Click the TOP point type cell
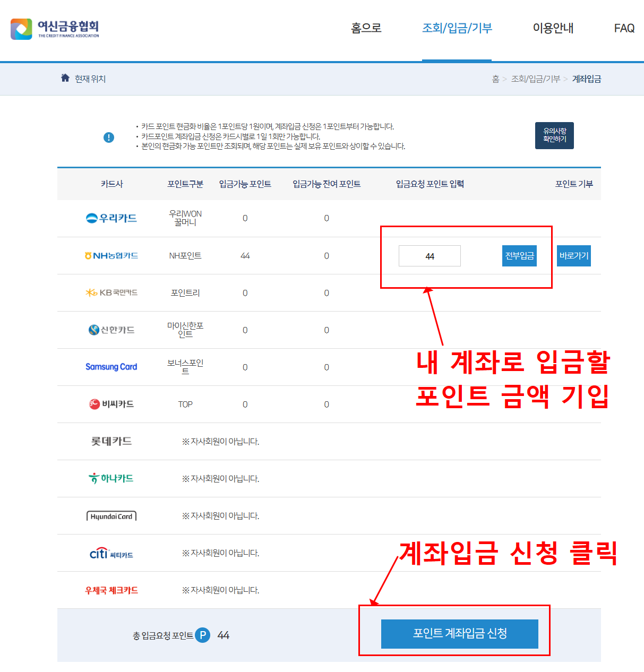 click(185, 404)
